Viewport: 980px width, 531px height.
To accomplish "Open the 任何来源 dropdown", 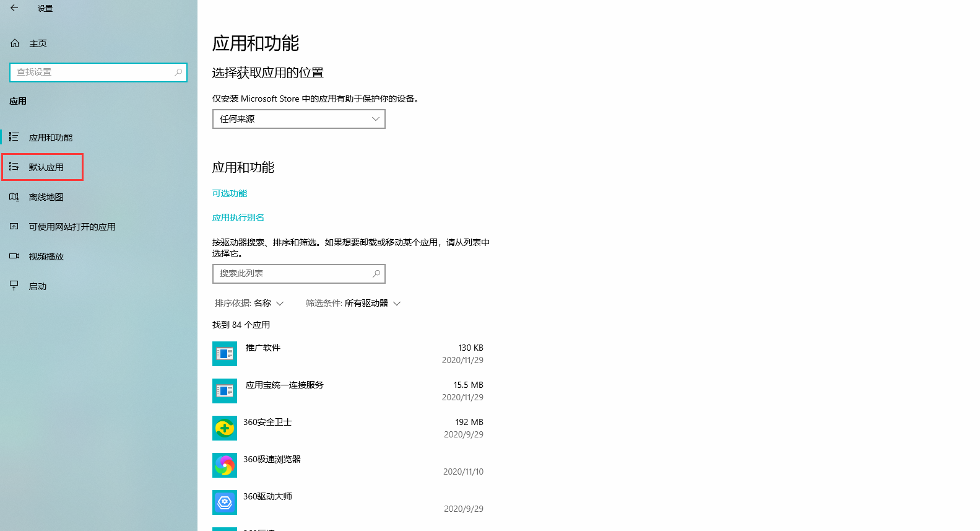I will [299, 119].
